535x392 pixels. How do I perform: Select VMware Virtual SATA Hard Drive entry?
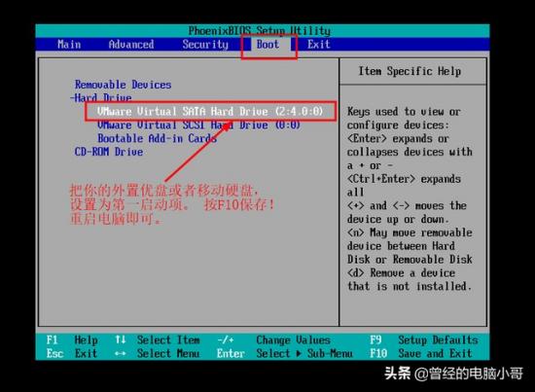point(210,111)
